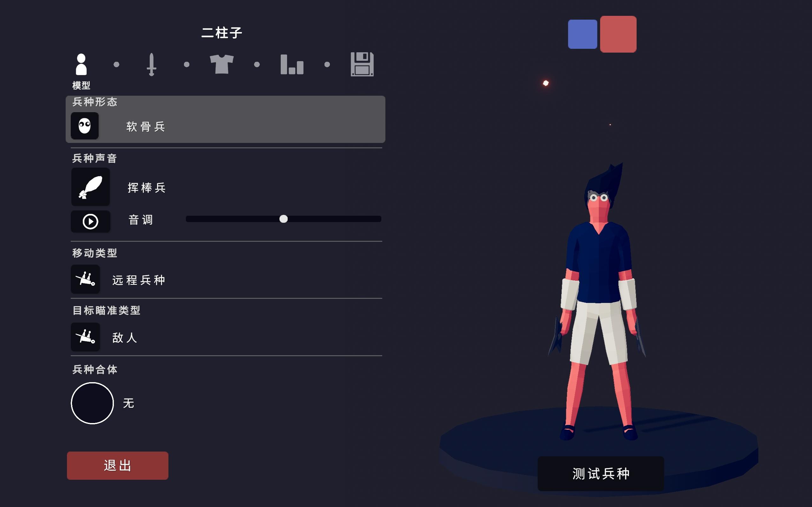This screenshot has height=507, width=812.
Task: Click the floppy disk save icon
Action: 362,64
